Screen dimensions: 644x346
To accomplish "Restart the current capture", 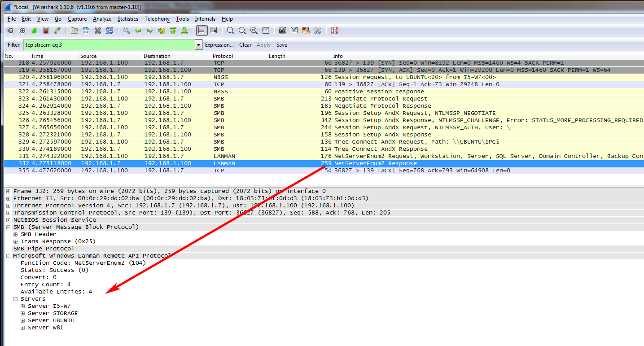I will tap(57, 31).
